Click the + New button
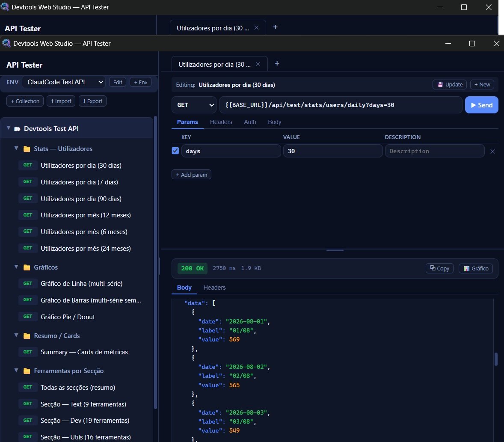Viewport: 504px width, 442px height. (482, 85)
